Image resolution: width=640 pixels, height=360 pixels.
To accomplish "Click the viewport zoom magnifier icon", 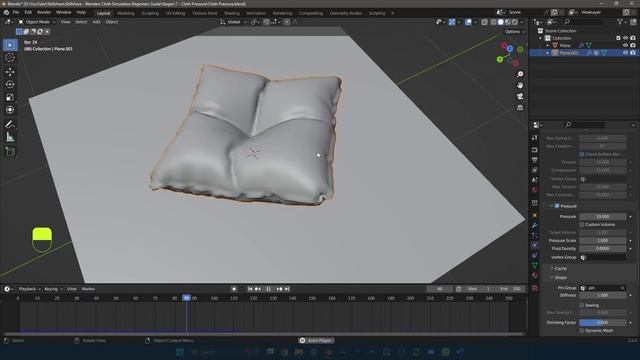I will pyautogui.click(x=520, y=74).
